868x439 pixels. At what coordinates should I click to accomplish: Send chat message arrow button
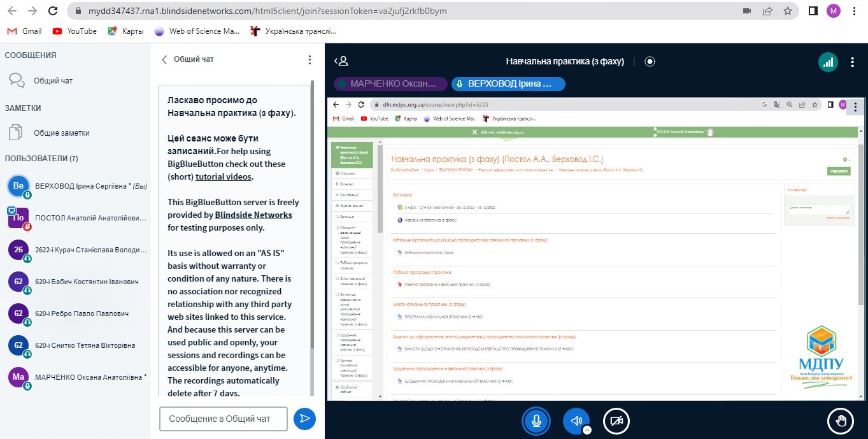[304, 419]
